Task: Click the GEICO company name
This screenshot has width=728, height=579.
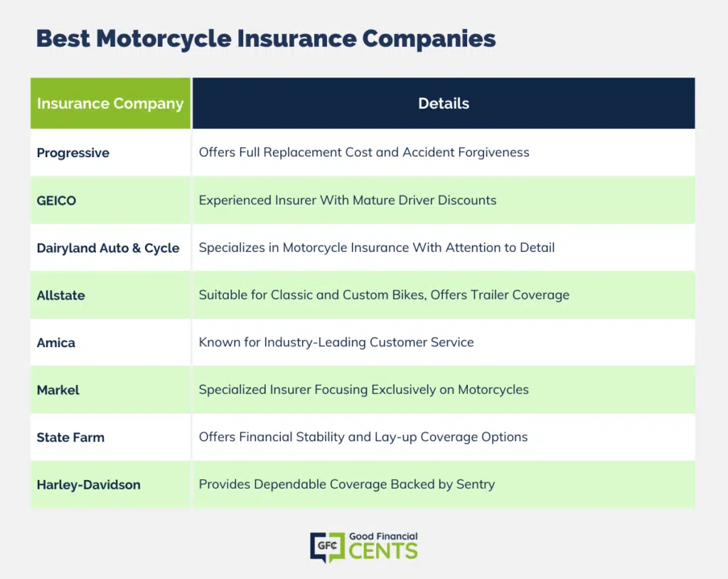Action: pos(56,201)
